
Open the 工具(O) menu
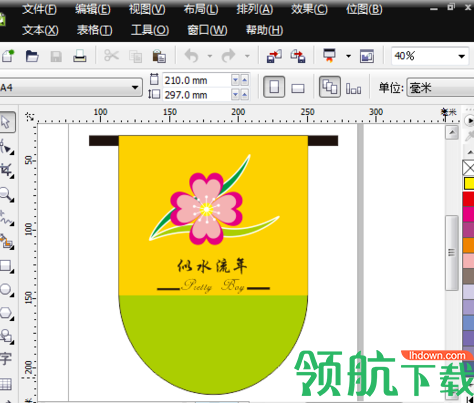[x=150, y=31]
